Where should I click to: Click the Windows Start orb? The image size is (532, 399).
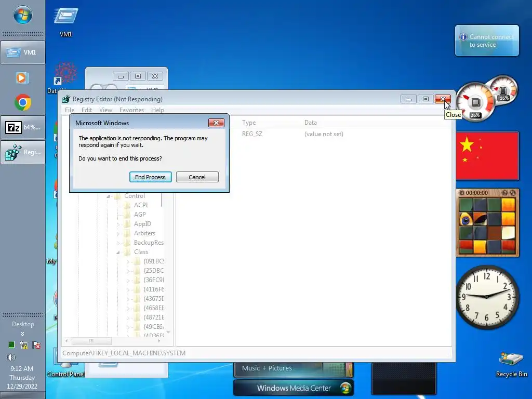pos(23,15)
